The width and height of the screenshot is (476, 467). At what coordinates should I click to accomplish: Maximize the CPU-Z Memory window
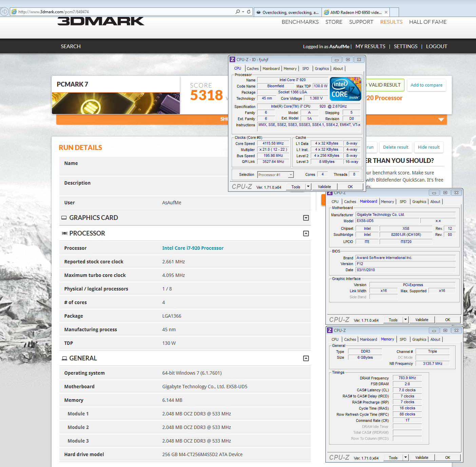(445, 330)
